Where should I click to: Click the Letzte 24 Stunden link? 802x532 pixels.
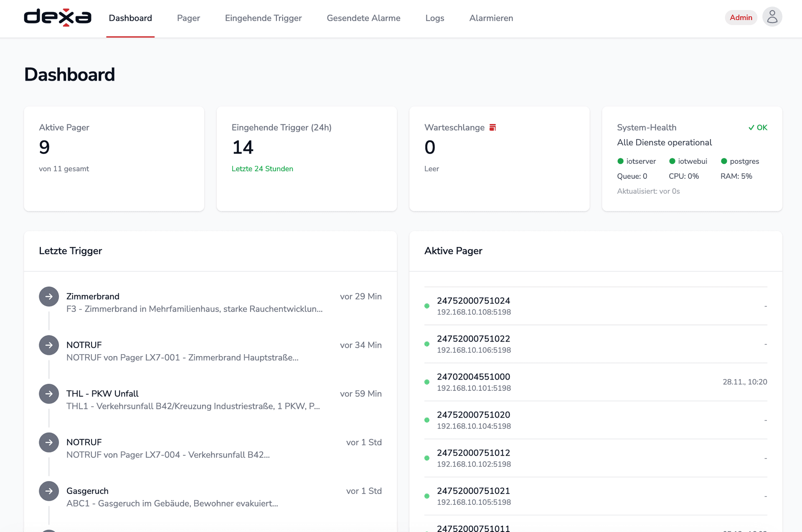coord(262,169)
